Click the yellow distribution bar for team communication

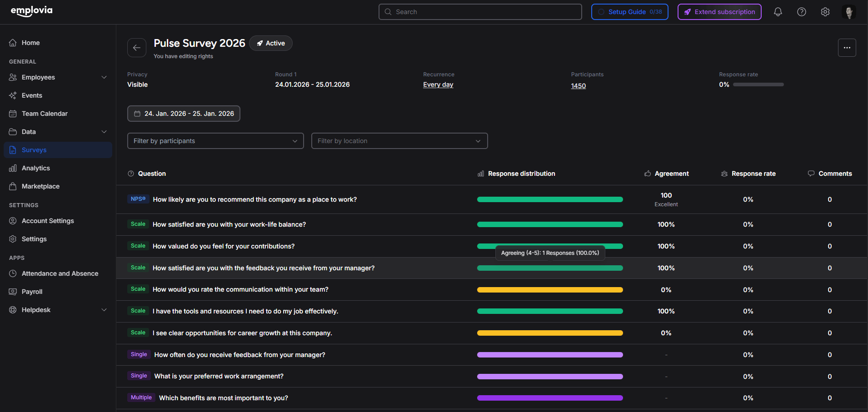coord(550,290)
